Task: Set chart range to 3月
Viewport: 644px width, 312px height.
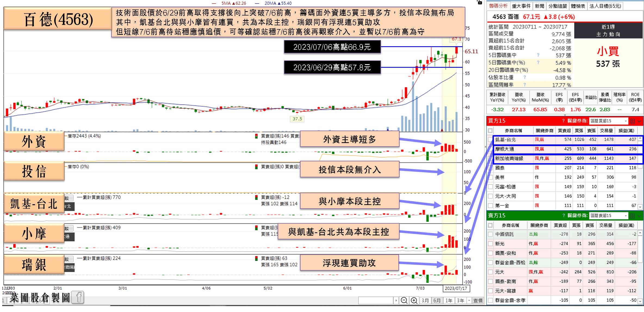Action: coord(425,300)
